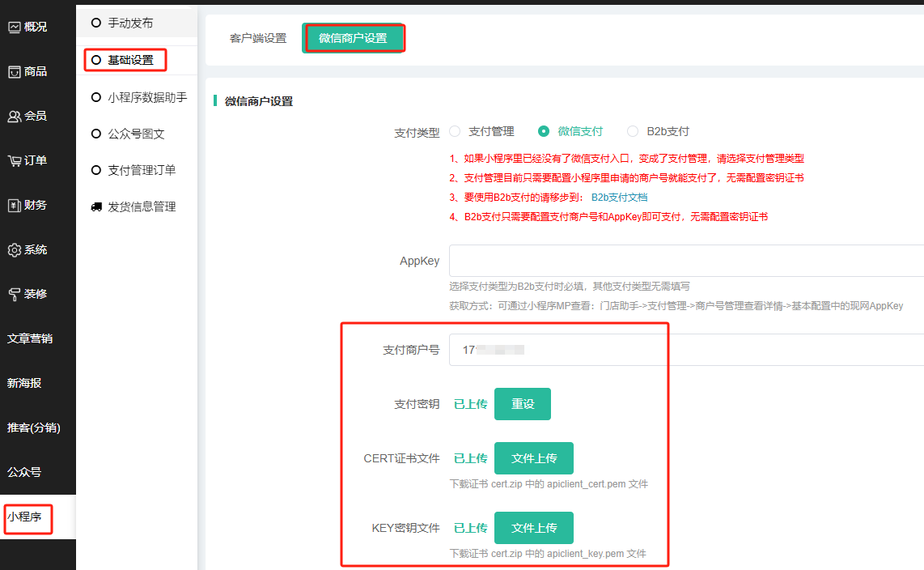Click the 概况 overview chart icon
The image size is (924, 570).
click(x=15, y=27)
